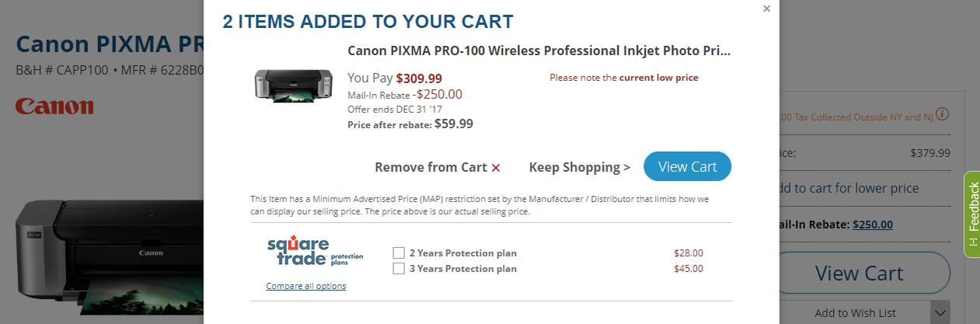Click the tax info circle icon
Viewport: 980px width, 324px height.
click(942, 114)
